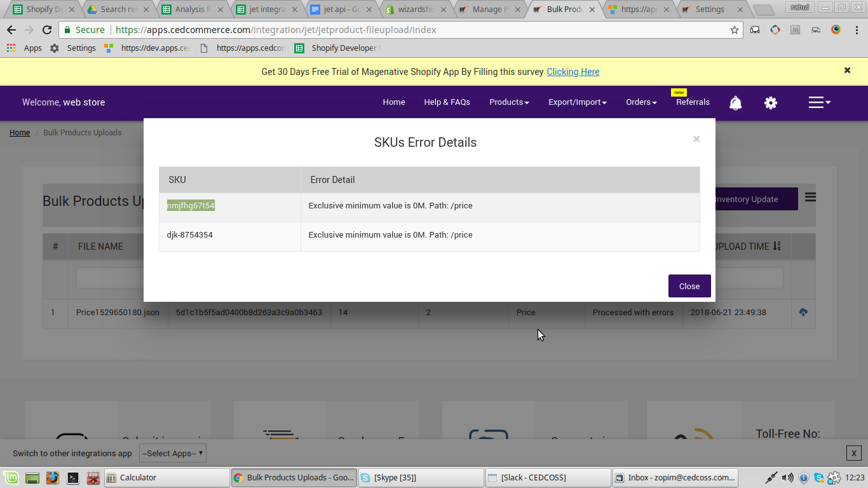Screen dimensions: 868x488
Task: Dismiss the yellow survey banner with X
Action: (847, 71)
